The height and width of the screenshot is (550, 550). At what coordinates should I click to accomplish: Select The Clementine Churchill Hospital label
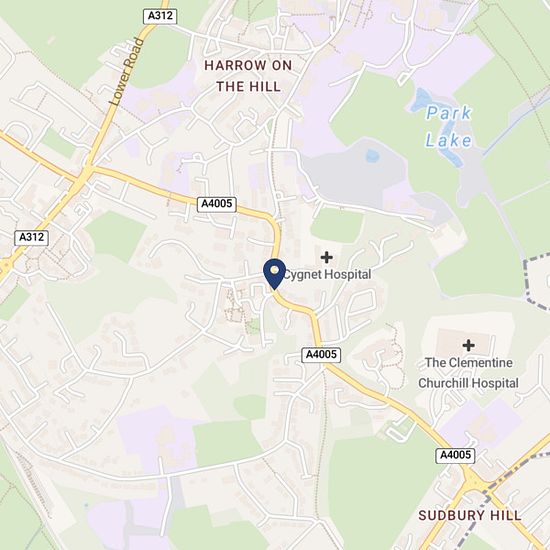coord(468,373)
